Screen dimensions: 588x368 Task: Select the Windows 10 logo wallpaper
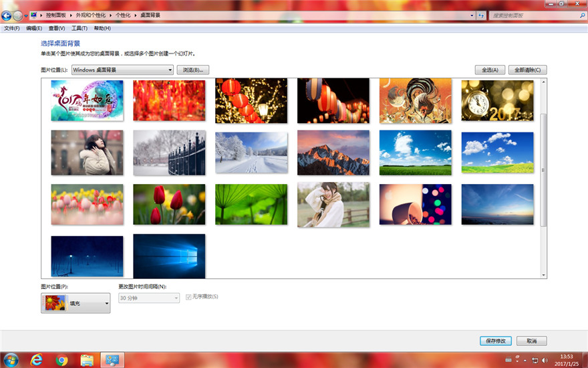click(169, 256)
